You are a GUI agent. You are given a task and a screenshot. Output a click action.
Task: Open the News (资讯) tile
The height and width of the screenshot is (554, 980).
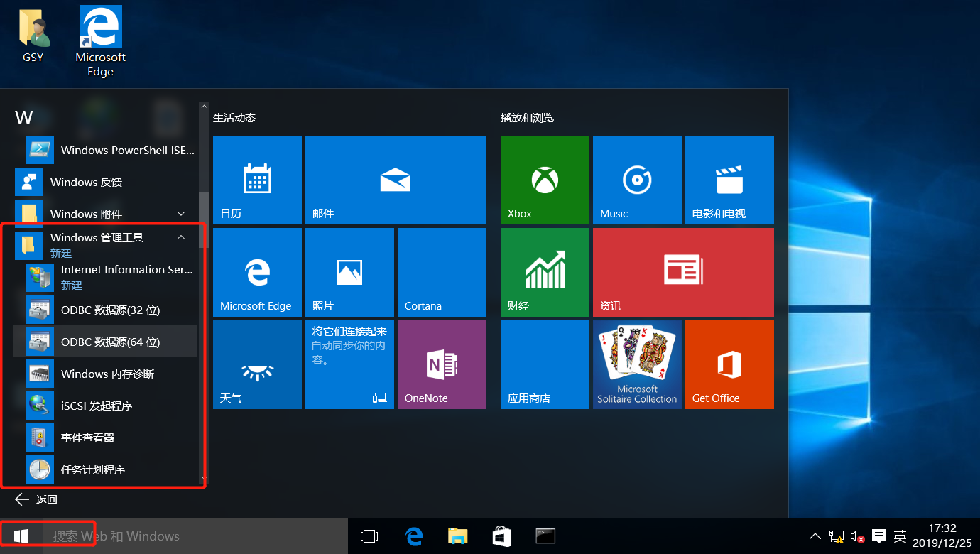point(683,272)
